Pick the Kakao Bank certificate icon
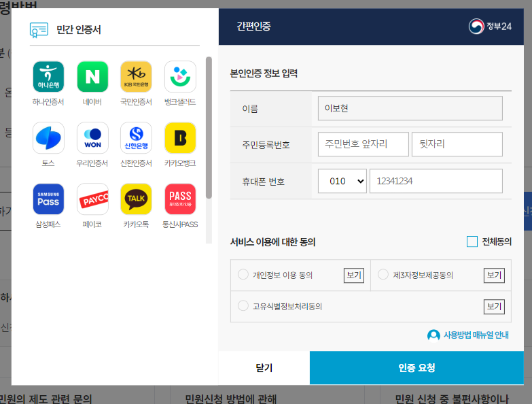 [x=180, y=138]
